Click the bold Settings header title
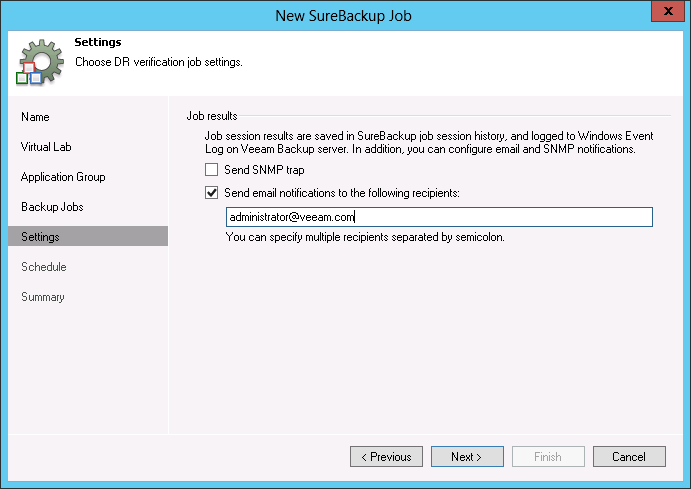The height and width of the screenshot is (489, 691). (98, 43)
